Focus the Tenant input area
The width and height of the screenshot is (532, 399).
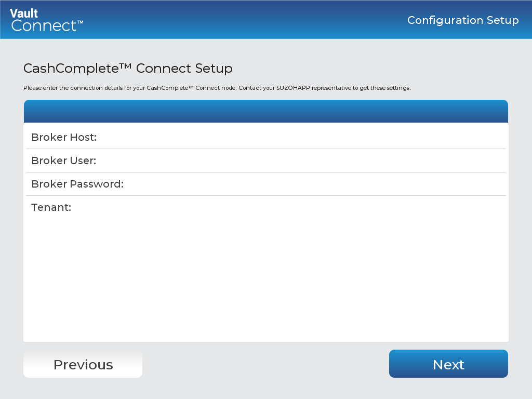pos(312,207)
